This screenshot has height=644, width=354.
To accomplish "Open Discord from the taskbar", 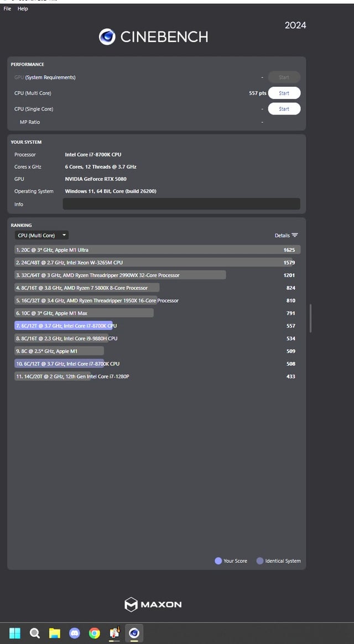I will pos(75,633).
